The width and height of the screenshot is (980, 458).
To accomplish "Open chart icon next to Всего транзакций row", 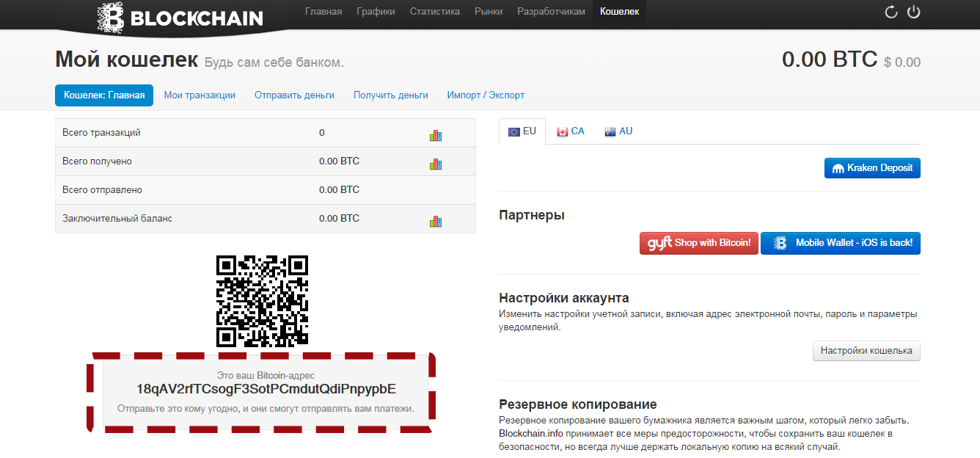I will 436,133.
